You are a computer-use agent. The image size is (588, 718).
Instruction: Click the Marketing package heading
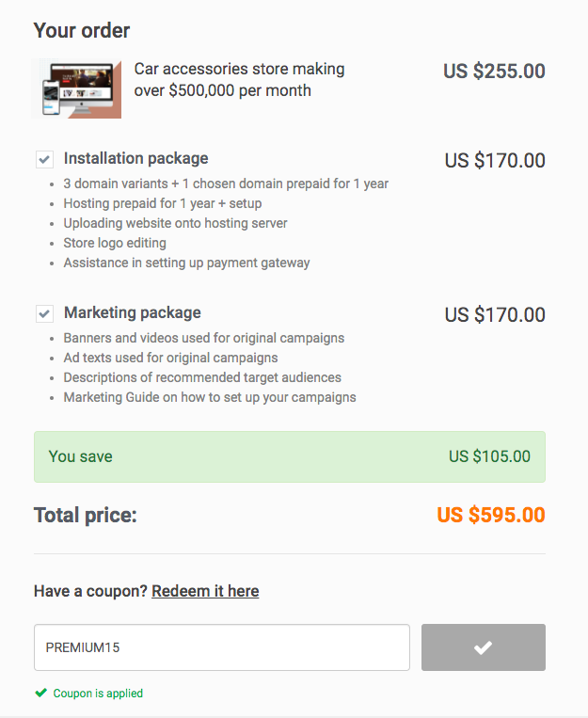point(133,312)
